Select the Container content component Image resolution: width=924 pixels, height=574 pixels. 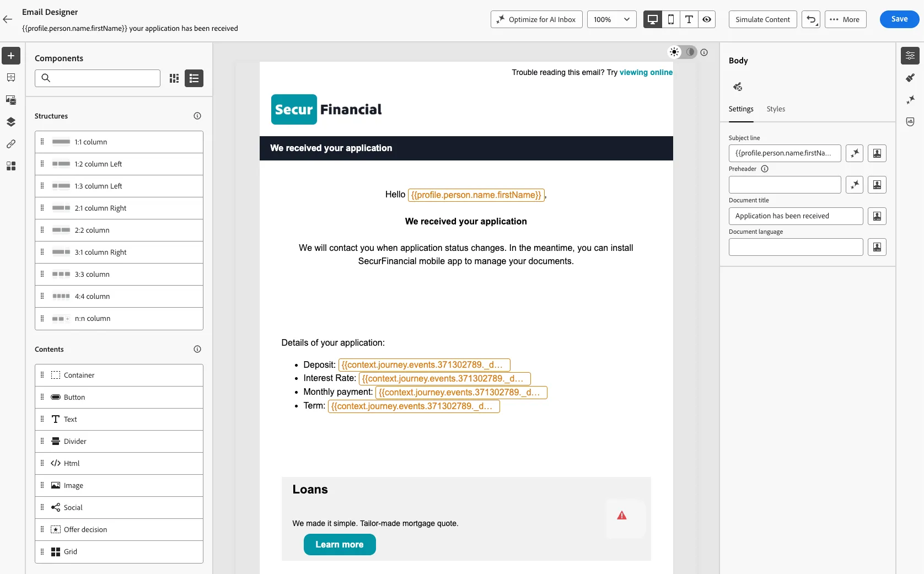point(119,375)
